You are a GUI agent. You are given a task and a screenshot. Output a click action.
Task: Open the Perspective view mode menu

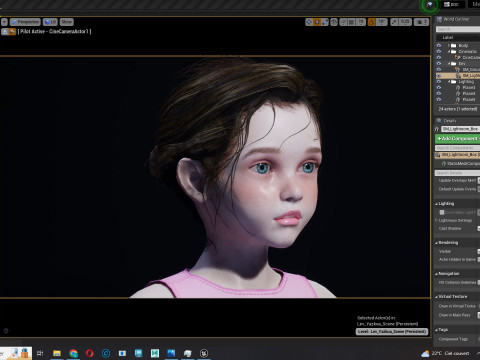coord(25,22)
